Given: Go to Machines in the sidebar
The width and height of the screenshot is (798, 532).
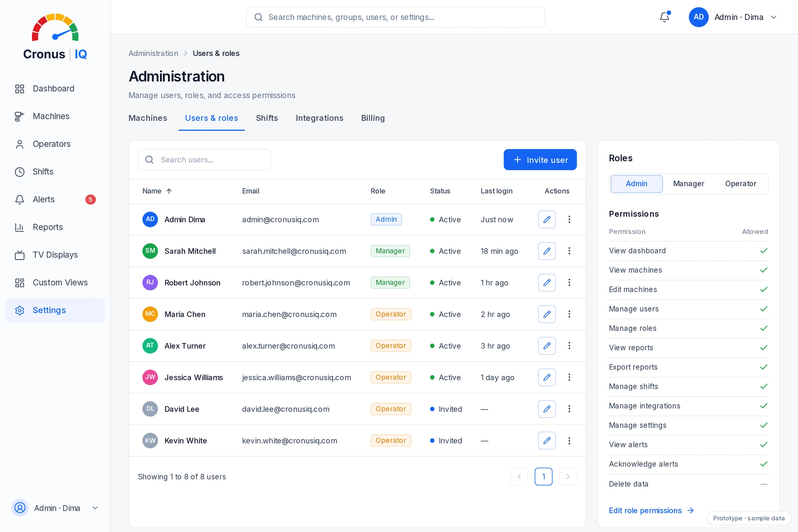Looking at the screenshot, I should [55, 116].
